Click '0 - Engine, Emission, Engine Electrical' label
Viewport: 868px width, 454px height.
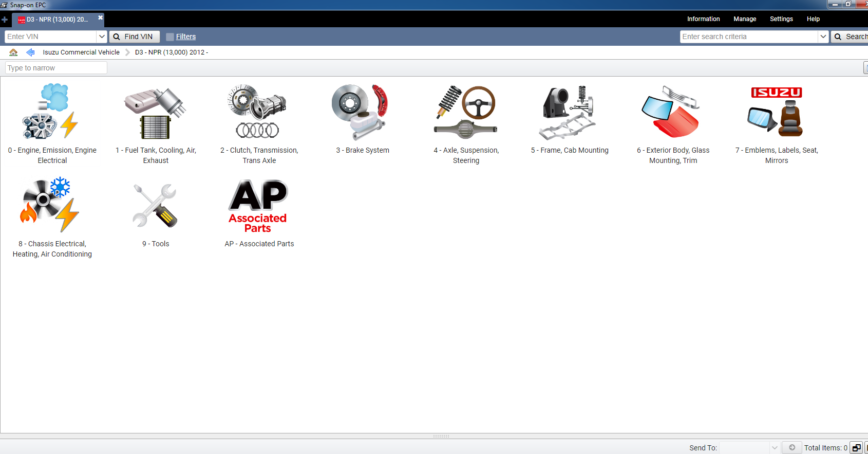tap(52, 155)
